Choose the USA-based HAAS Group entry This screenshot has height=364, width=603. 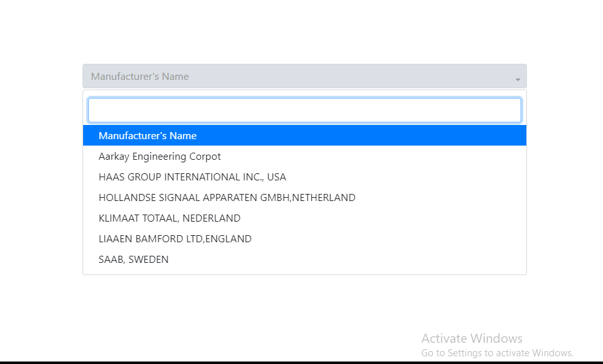pos(192,177)
